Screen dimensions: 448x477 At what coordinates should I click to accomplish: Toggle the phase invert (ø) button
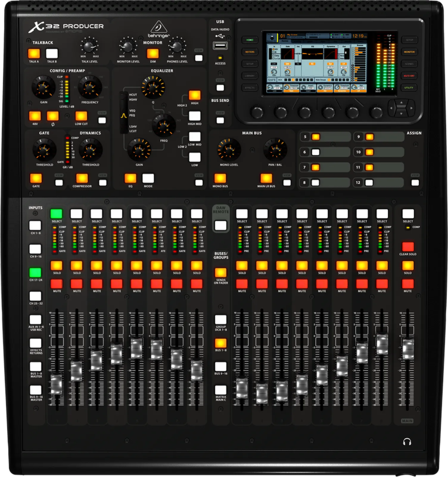[x=53, y=116]
